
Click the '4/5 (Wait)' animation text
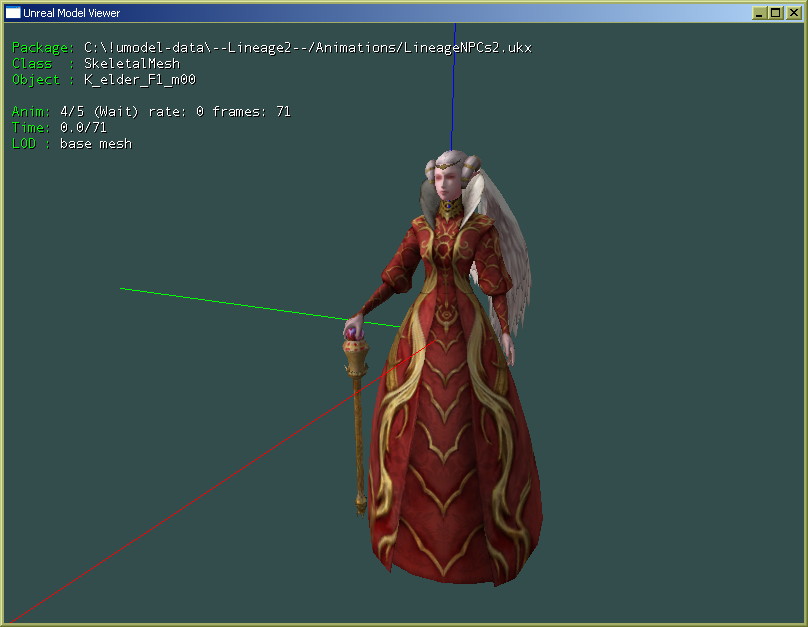coord(99,112)
